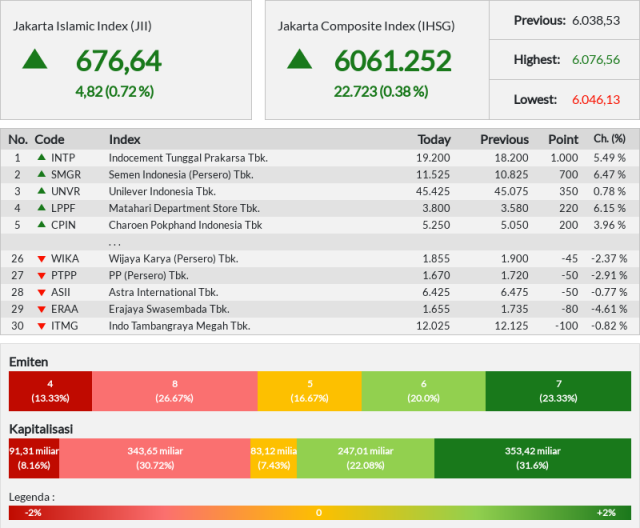Screen dimensions: 640x528
Task: Click the green up triangle next to SMGR
Action: tap(41, 174)
